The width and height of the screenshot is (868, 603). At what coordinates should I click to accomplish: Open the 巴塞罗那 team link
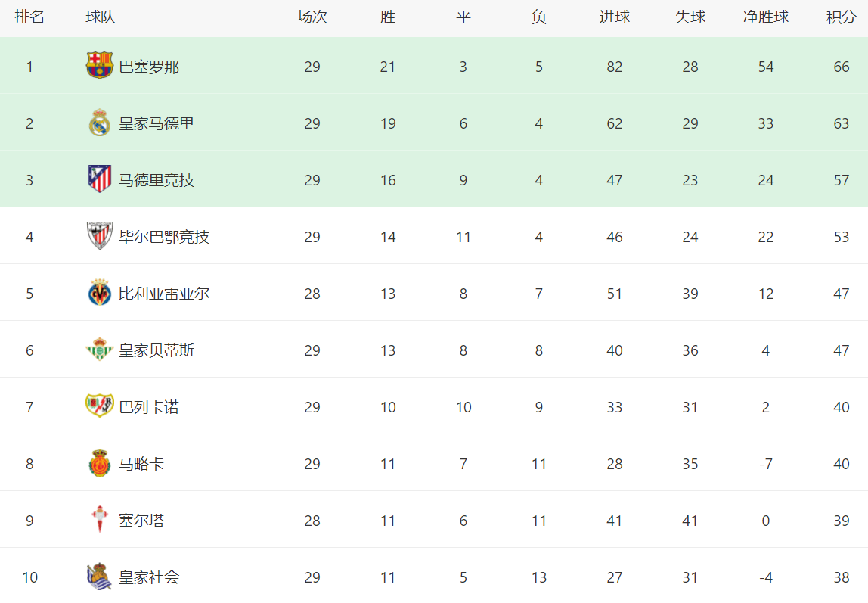click(x=149, y=67)
